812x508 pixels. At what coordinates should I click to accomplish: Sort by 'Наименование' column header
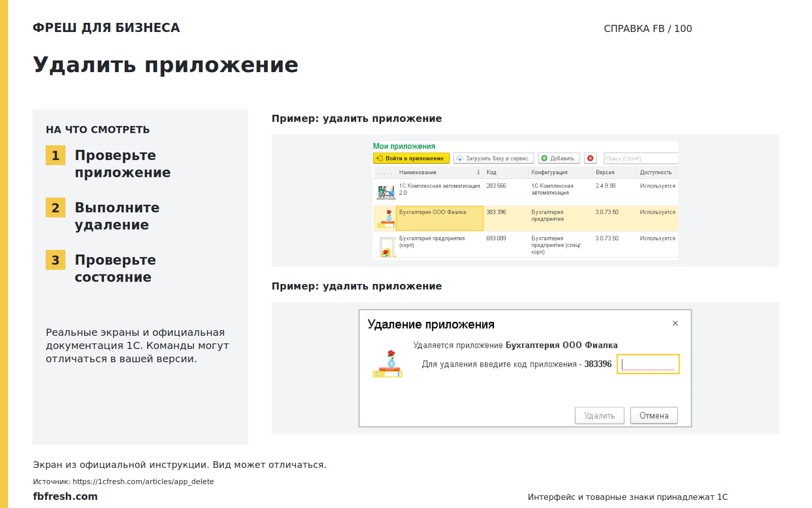[x=439, y=172]
